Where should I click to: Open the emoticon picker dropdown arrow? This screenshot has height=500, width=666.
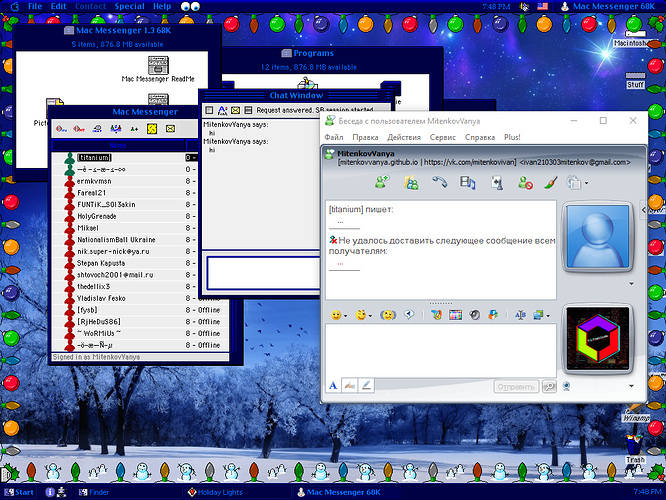pyautogui.click(x=345, y=316)
